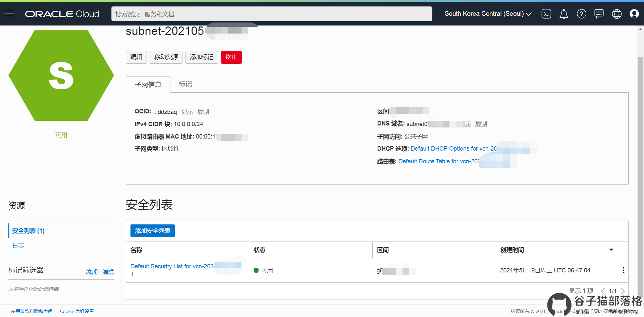Open the help question mark menu

tap(582, 14)
